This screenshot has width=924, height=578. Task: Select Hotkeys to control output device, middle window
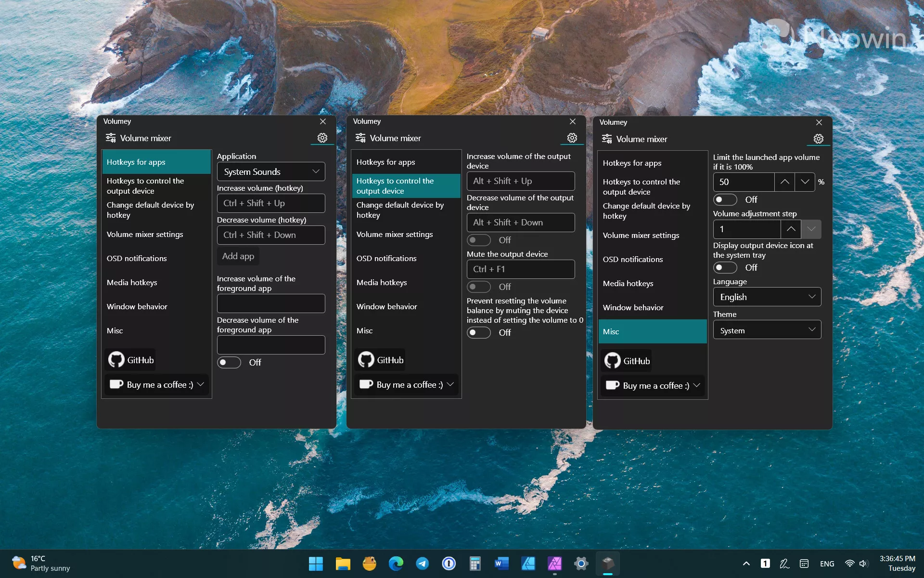click(406, 186)
